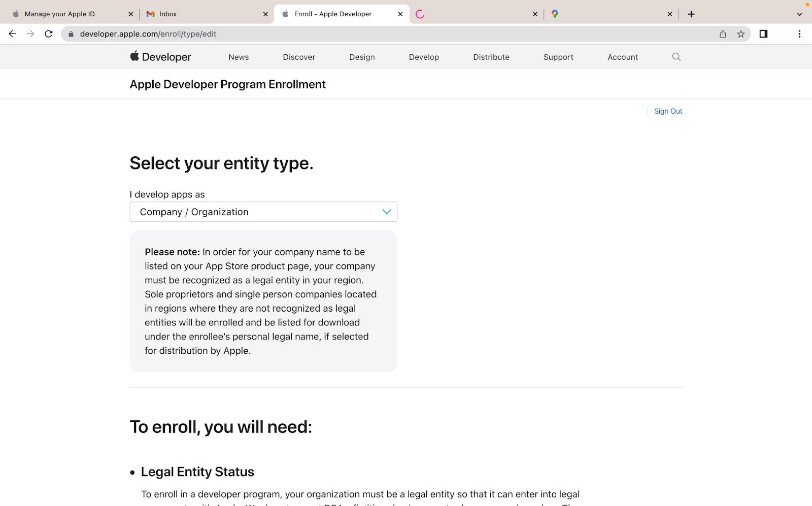Toggle the browser side panel icon
Screen dimensions: 812x506
pos(763,34)
